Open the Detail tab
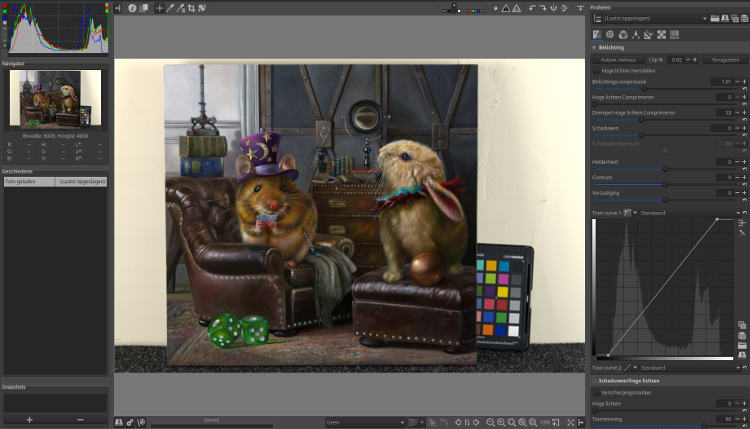 [x=610, y=34]
